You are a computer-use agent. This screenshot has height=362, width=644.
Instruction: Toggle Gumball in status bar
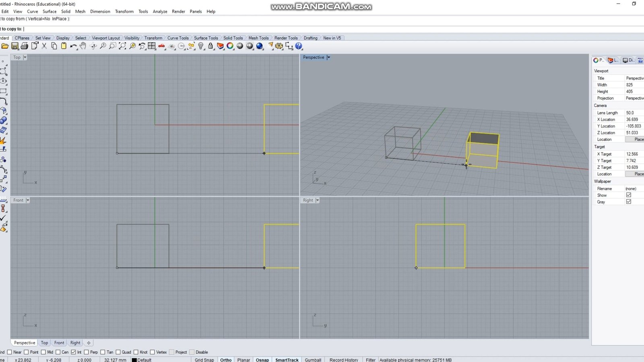pyautogui.click(x=313, y=360)
